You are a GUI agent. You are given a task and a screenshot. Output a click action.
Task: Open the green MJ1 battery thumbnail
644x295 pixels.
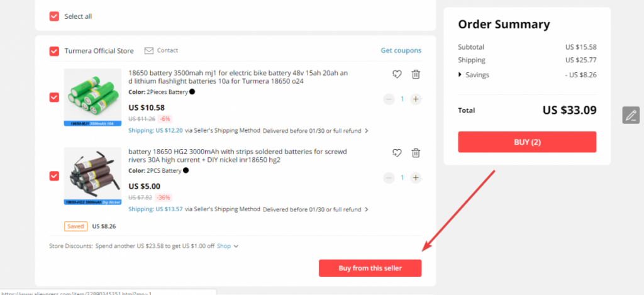pos(92,97)
